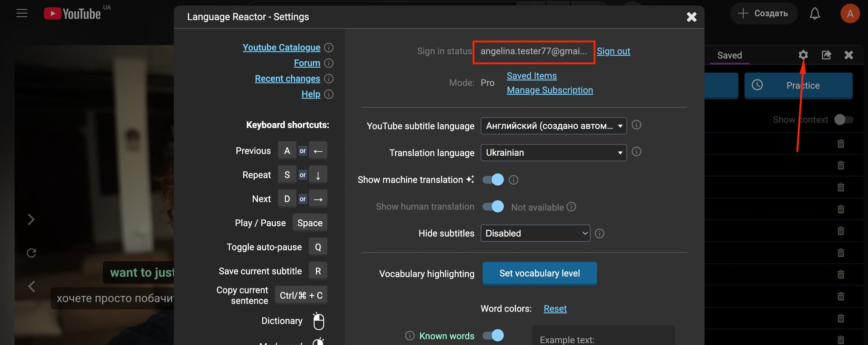The height and width of the screenshot is (345, 868).
Task: Click the Practice button
Action: click(798, 85)
